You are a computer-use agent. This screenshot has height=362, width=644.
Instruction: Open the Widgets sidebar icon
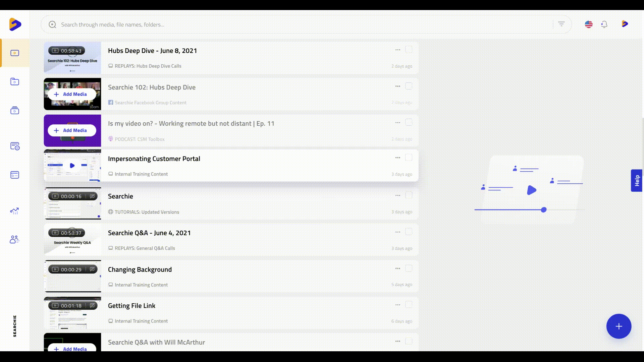click(x=15, y=175)
